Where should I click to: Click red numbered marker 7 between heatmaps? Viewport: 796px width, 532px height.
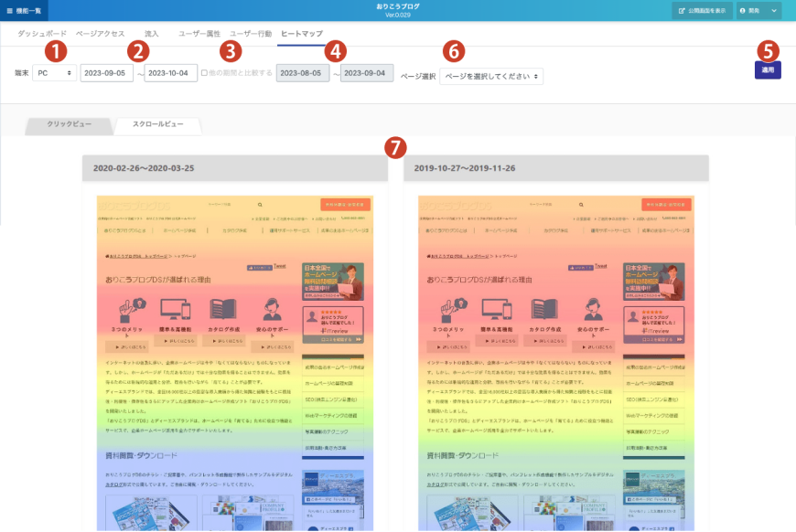pyautogui.click(x=395, y=145)
